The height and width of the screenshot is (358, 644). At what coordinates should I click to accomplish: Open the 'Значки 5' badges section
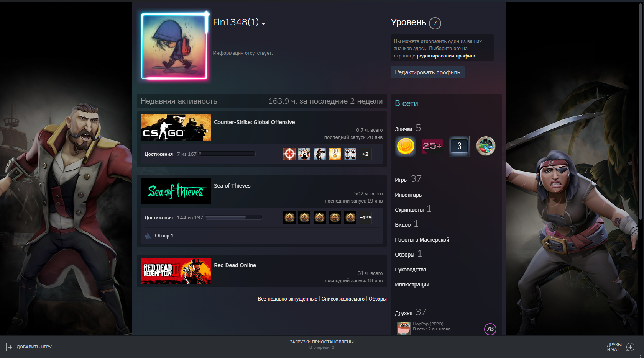408,128
